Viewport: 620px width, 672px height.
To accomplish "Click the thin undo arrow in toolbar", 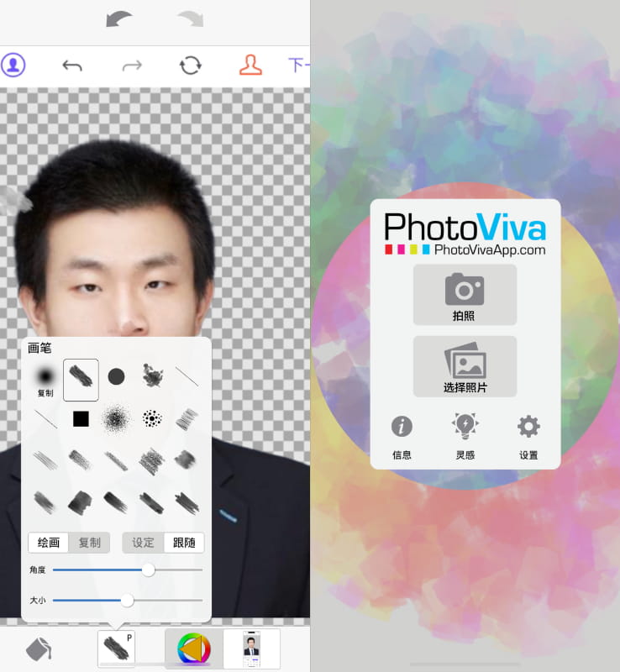I will click(x=72, y=66).
